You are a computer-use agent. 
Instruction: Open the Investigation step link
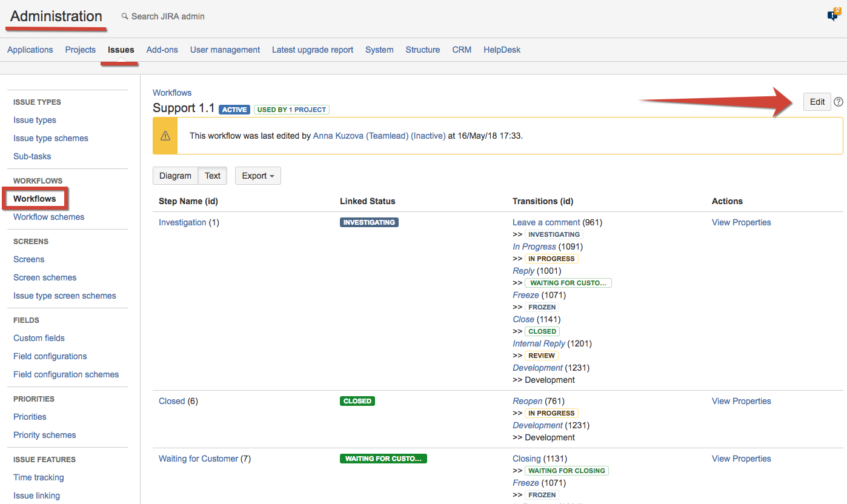[x=182, y=222]
